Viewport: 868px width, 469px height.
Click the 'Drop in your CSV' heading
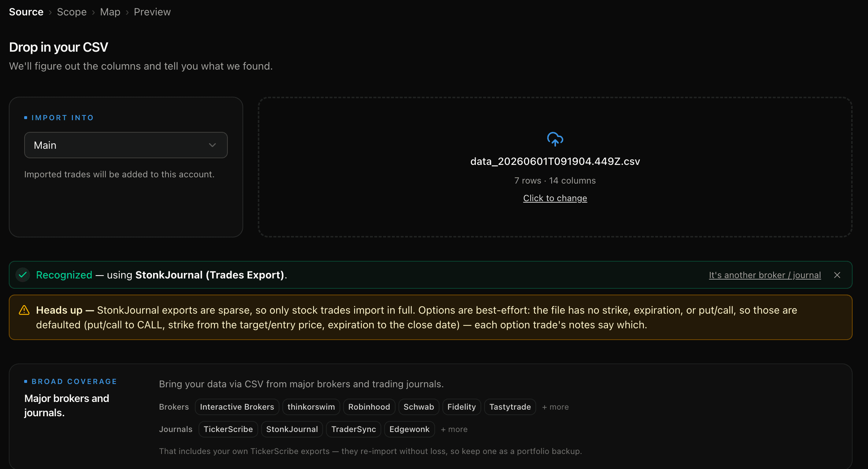pos(59,47)
